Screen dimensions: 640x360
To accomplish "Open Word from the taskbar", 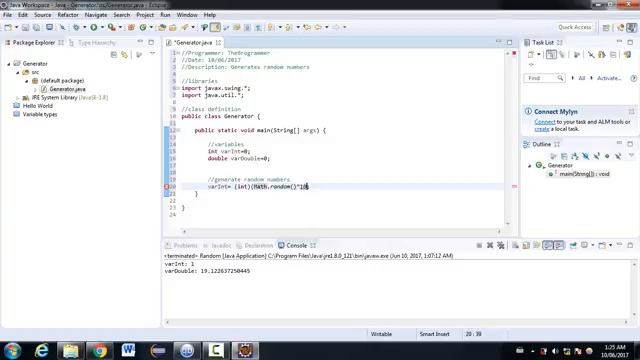I will [128, 350].
